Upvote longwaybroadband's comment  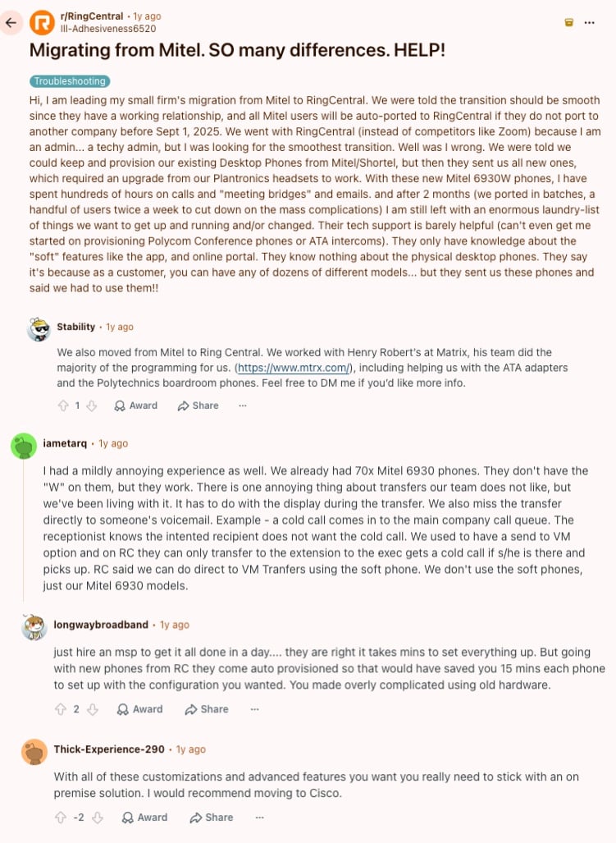[61, 709]
